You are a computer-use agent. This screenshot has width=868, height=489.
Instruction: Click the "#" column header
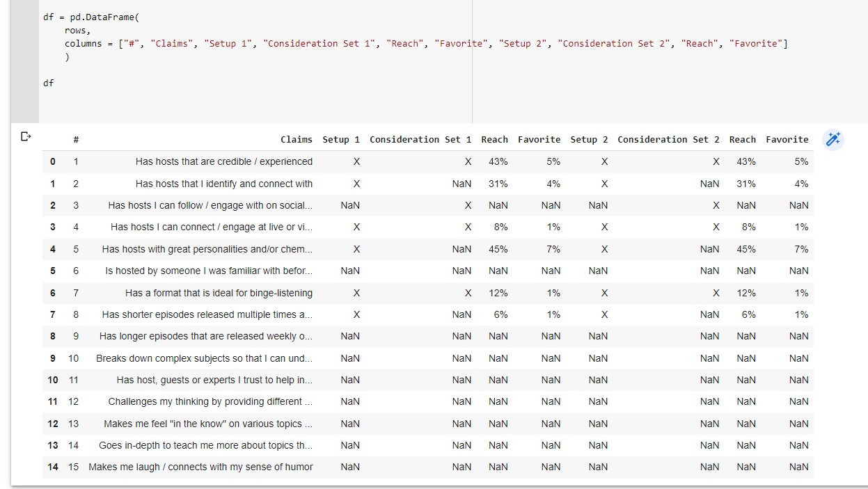[x=76, y=139]
